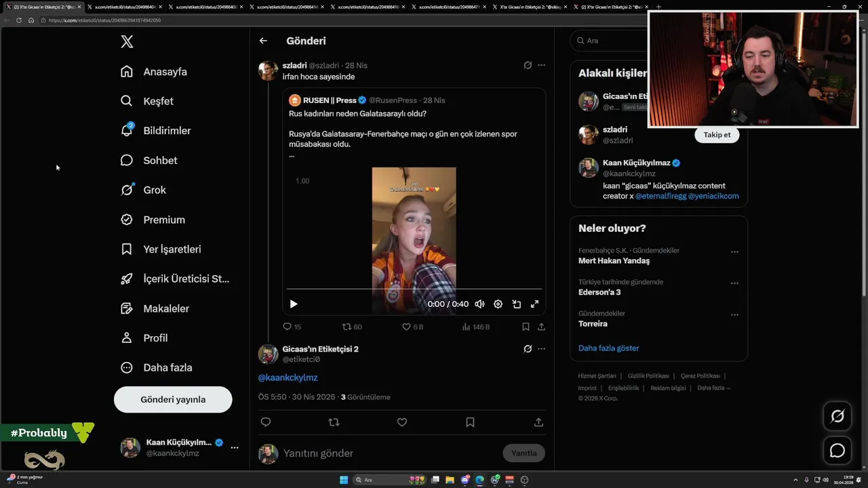This screenshot has width=868, height=488.
Task: Click the Yanıtla button
Action: tap(524, 453)
